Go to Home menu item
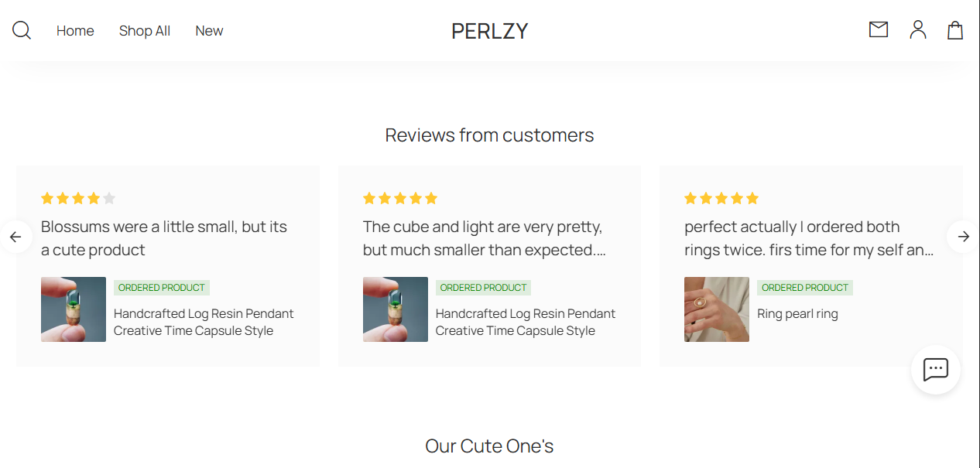 pyautogui.click(x=75, y=31)
